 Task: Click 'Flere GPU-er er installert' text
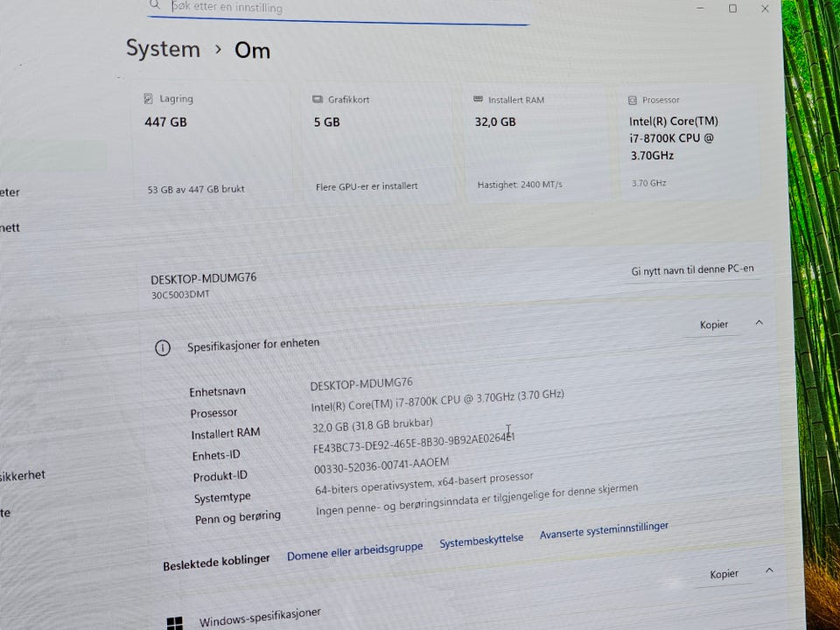[x=367, y=186]
